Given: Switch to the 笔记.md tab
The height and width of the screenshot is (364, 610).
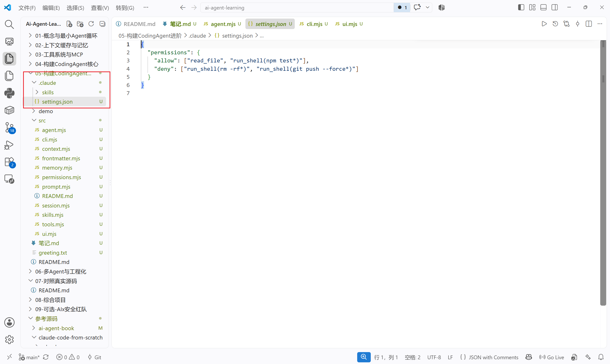Looking at the screenshot, I should coord(179,24).
